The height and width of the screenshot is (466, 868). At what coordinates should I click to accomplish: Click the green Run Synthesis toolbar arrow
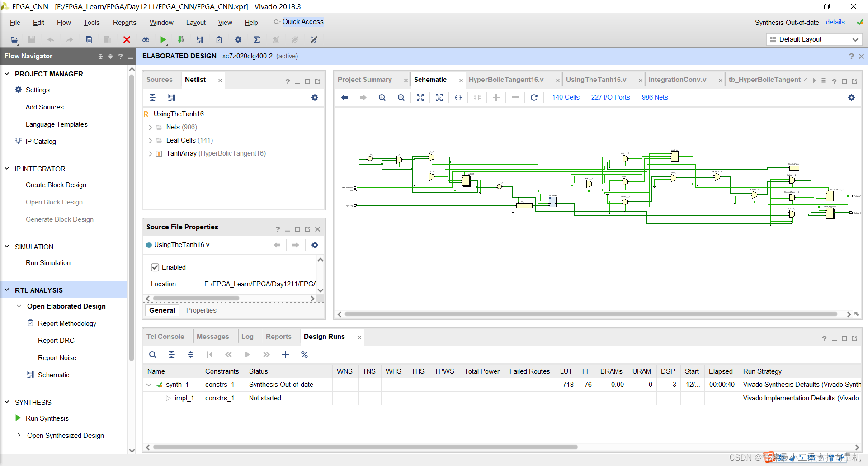coord(163,40)
